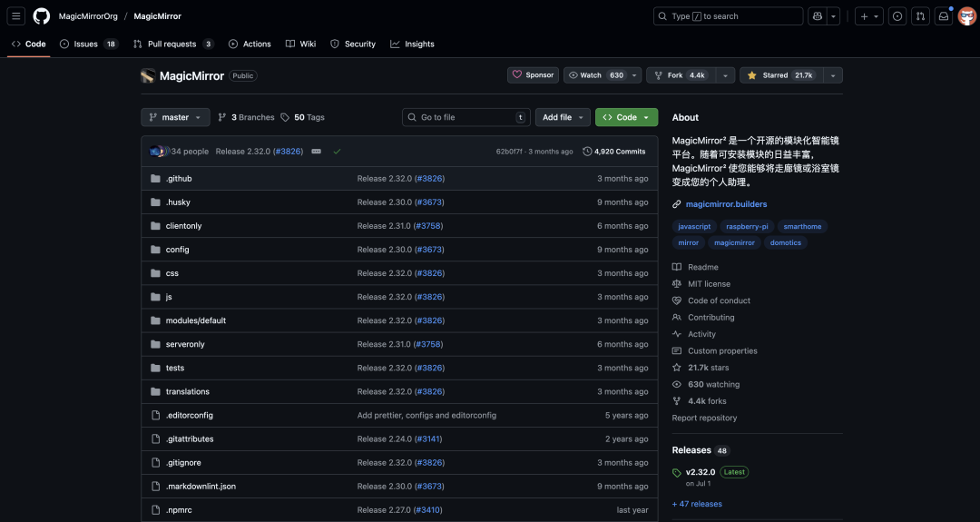
Task: Open the serveronly folder
Action: coord(185,344)
